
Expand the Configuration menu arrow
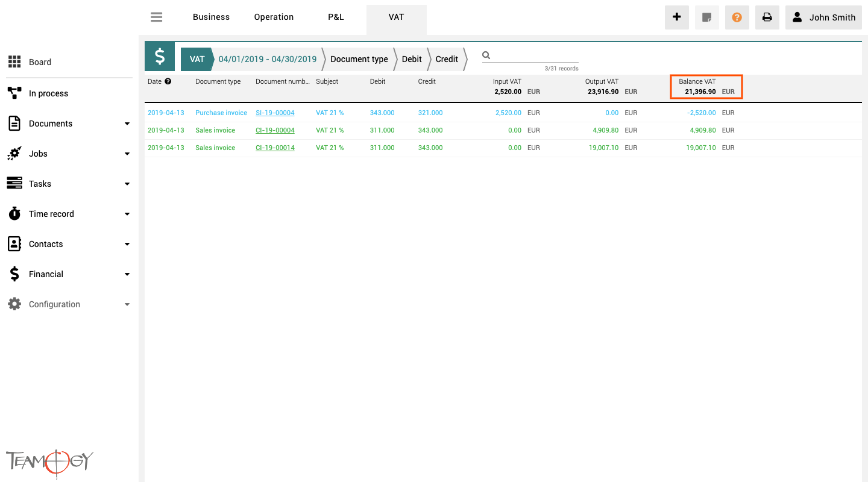(127, 304)
